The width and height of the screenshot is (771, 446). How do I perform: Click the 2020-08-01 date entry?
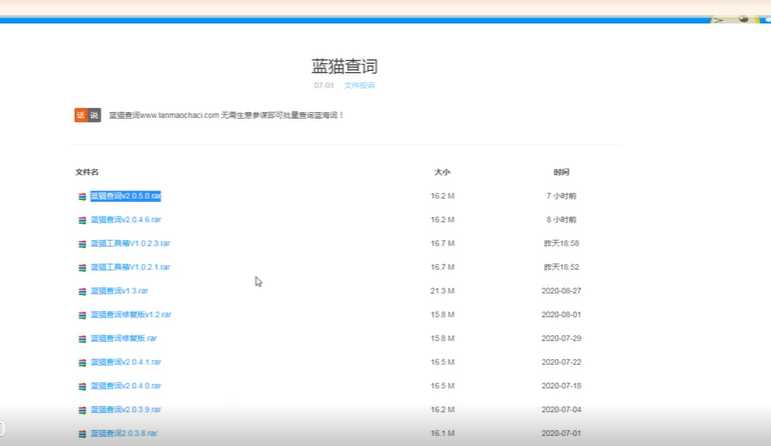point(561,315)
